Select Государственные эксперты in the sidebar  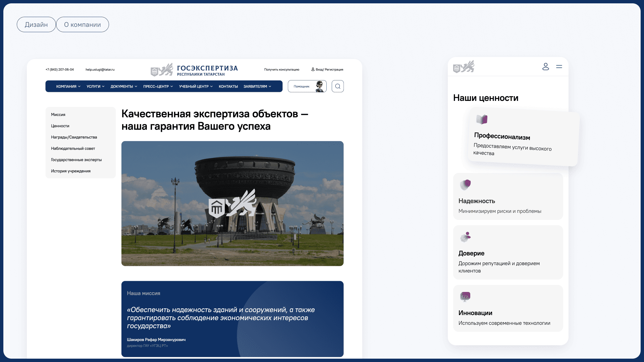pyautogui.click(x=76, y=160)
